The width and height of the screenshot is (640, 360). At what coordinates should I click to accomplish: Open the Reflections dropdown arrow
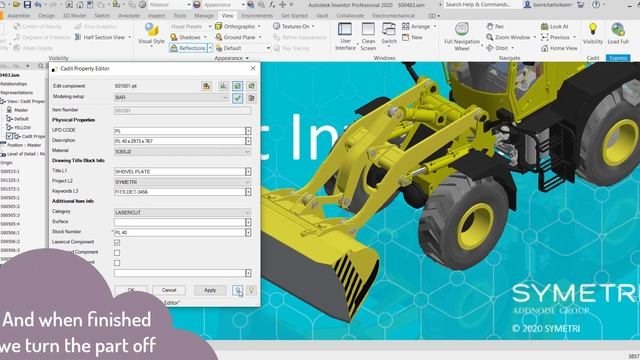point(210,48)
